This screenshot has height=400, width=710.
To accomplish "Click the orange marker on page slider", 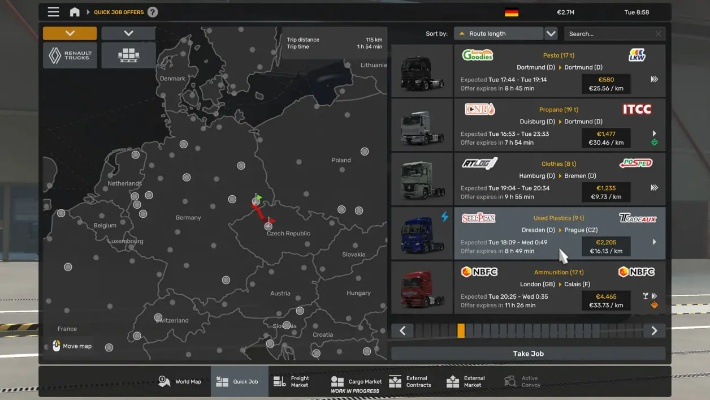I will (460, 330).
